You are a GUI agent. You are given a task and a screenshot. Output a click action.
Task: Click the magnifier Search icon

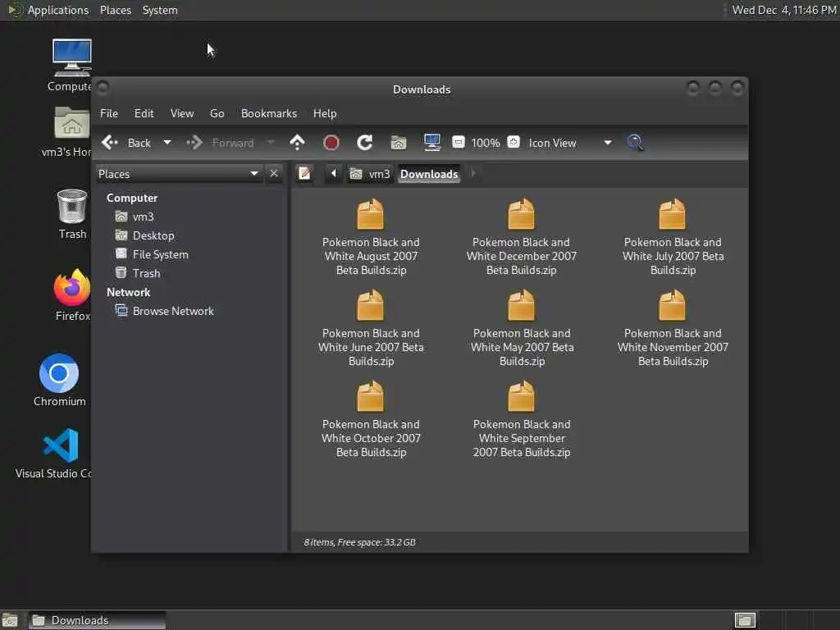(636, 143)
